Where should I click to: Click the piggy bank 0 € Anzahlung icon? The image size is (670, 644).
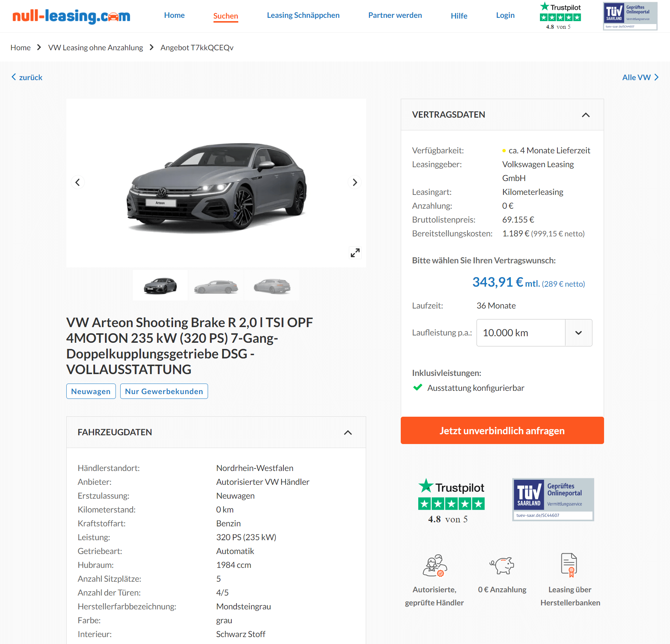(x=502, y=565)
